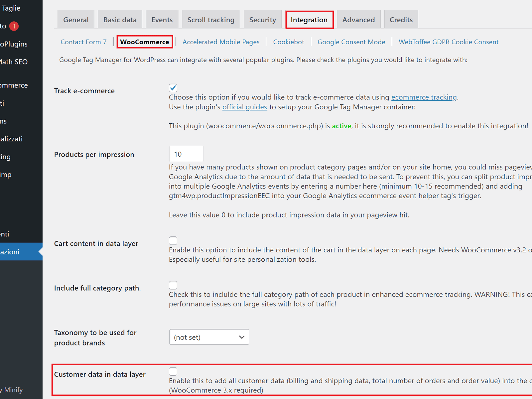532x399 pixels.
Task: Select the Security tab
Action: pyautogui.click(x=262, y=20)
